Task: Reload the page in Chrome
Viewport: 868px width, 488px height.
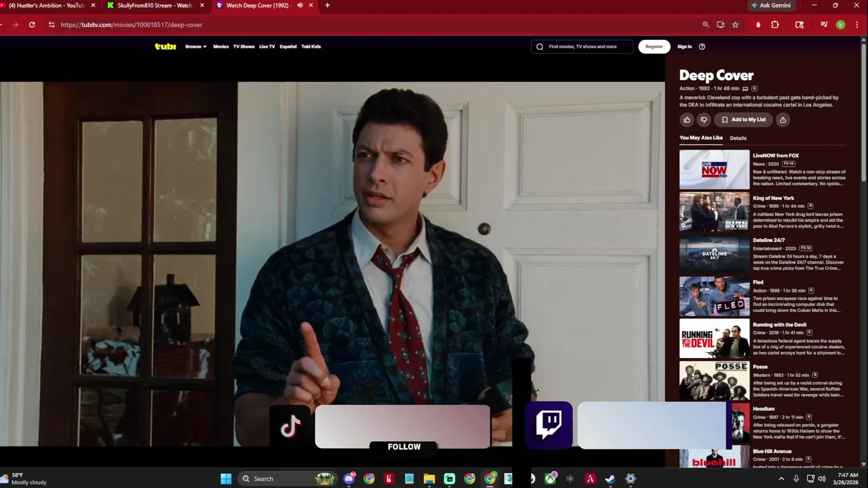Action: click(x=32, y=24)
